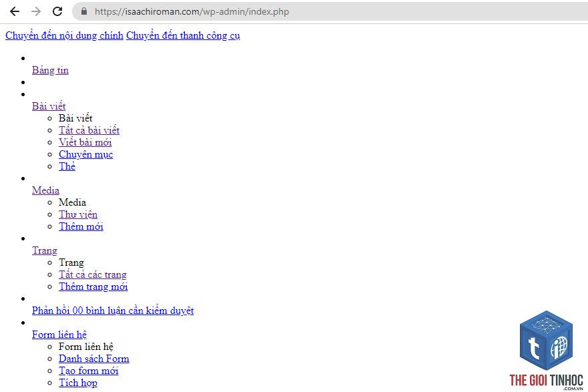Click the padlock icon in address bar
Screen dimensions: 588x392
point(84,11)
